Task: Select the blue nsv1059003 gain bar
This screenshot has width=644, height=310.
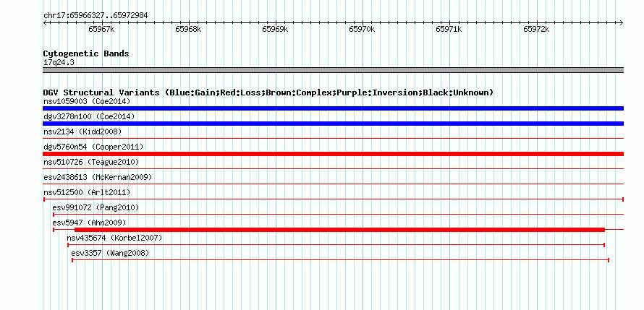Action: [333, 108]
